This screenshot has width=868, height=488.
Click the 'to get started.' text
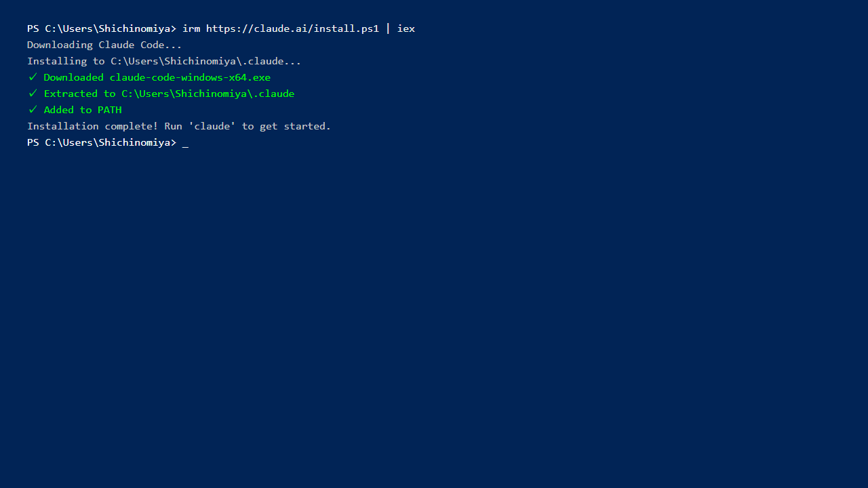[286, 126]
